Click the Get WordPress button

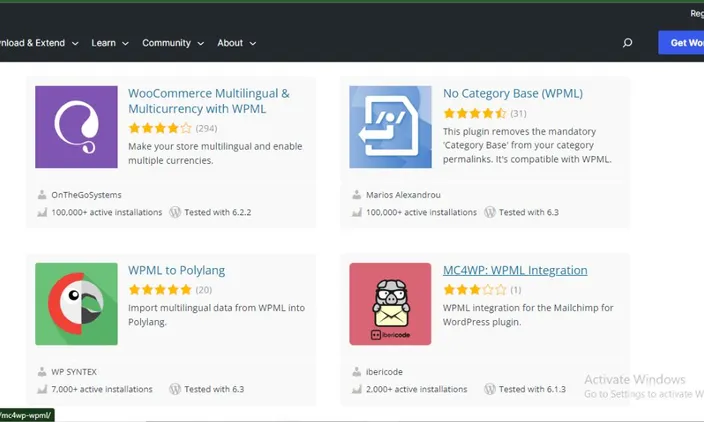(x=681, y=43)
